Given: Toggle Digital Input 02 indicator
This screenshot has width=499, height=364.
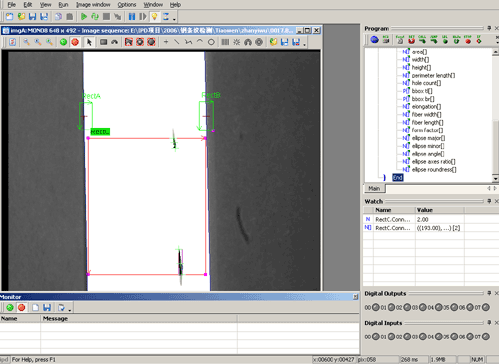Looking at the screenshot, I should pos(407,337).
